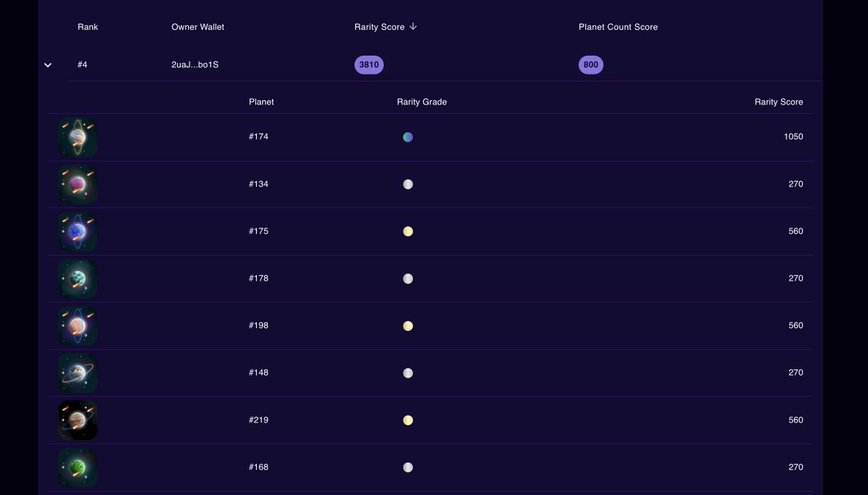The width and height of the screenshot is (868, 495).
Task: Click the rarity grade dot for planet #219
Action: point(408,420)
